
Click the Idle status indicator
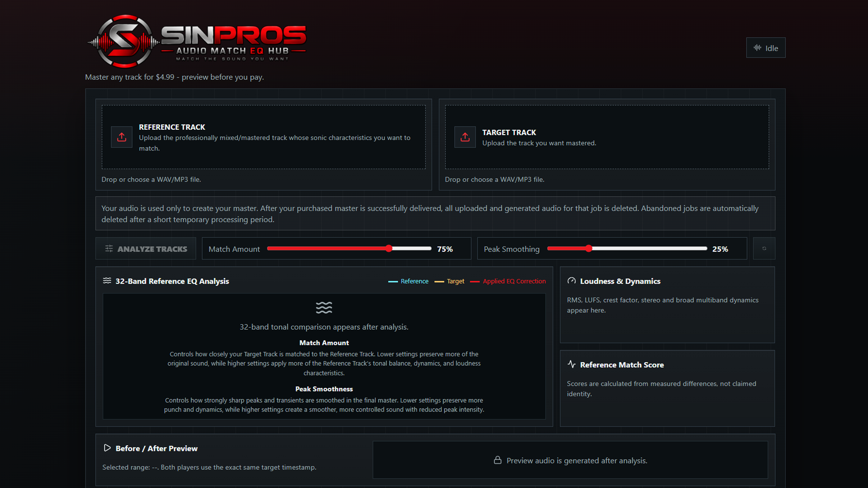[766, 48]
